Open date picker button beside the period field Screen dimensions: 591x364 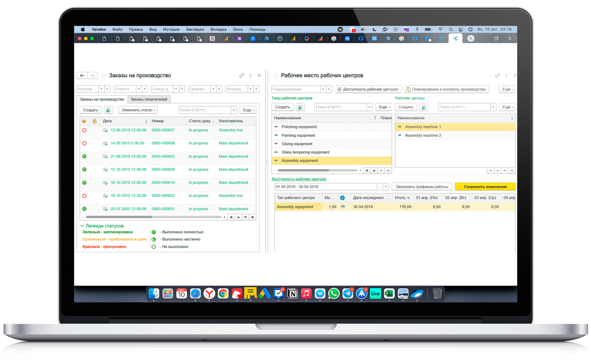click(x=380, y=187)
